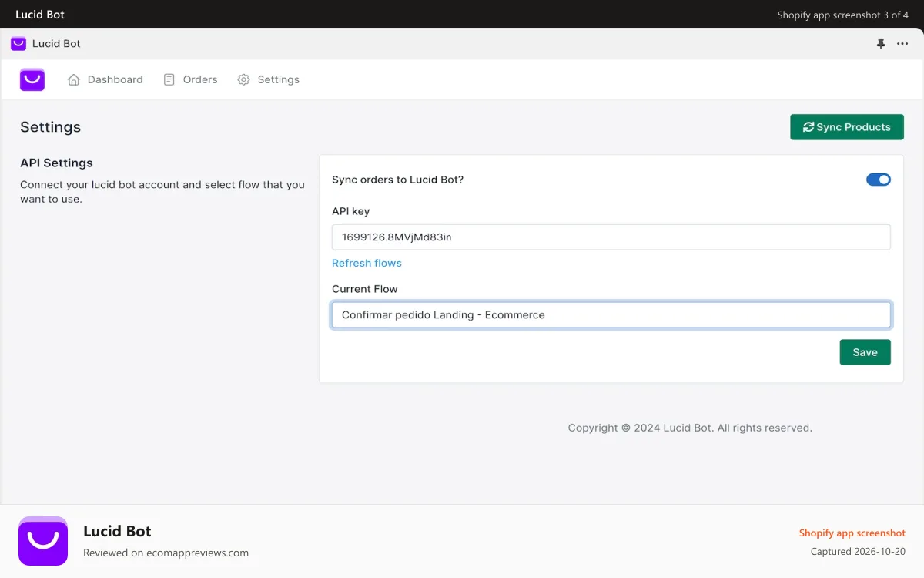This screenshot has width=924, height=578.
Task: Click 'Reviewed on ecomappreviews.com' text
Action: (166, 553)
